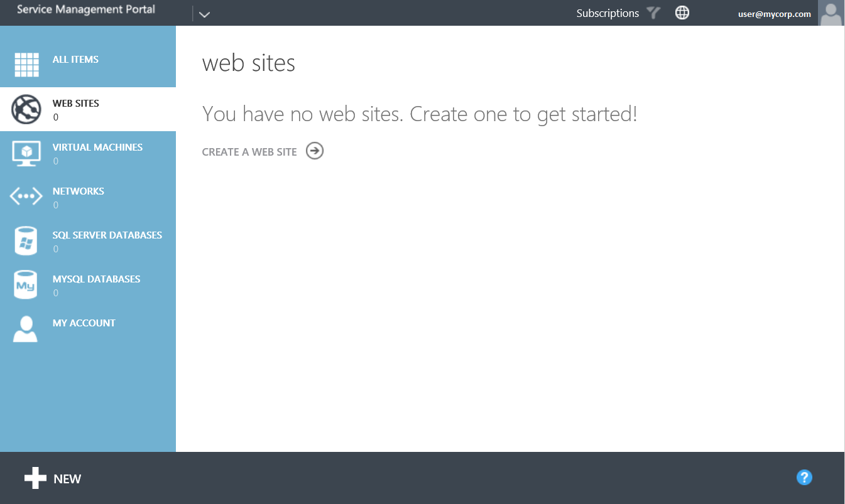Open NETWORKS section

pyautogui.click(x=88, y=197)
